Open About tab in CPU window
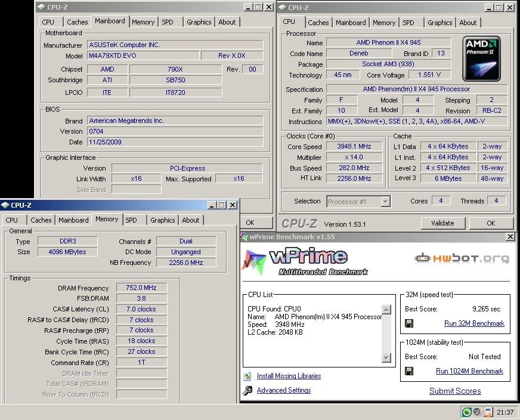Image resolution: width=520 pixels, height=420 pixels. 468,23
